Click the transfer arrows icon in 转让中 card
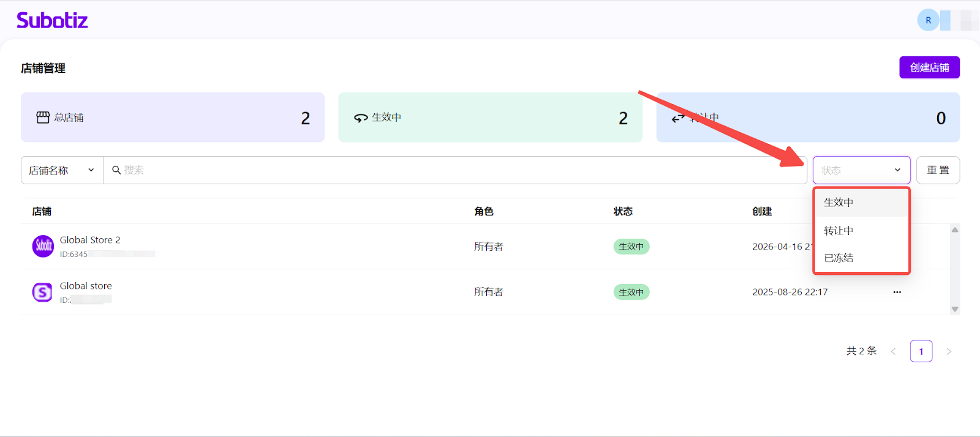Image resolution: width=980 pixels, height=437 pixels. pos(678,118)
